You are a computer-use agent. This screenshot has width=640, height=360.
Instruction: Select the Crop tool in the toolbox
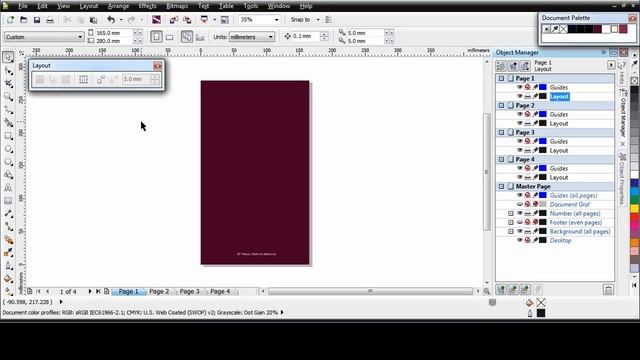(x=8, y=84)
